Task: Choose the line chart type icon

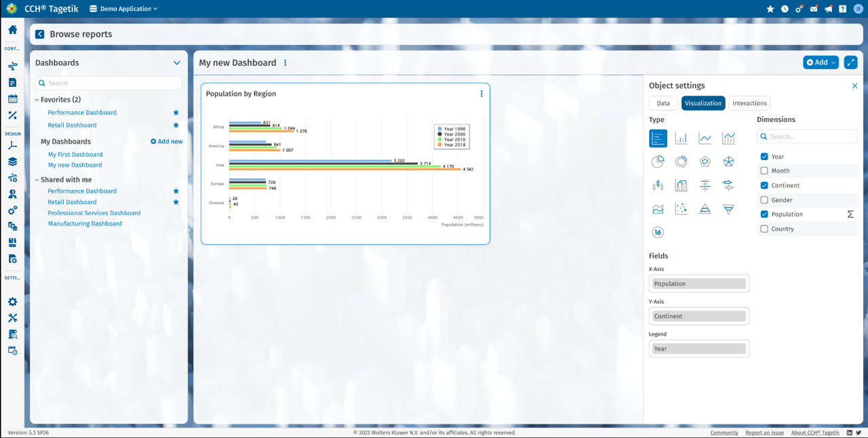Action: 705,138
